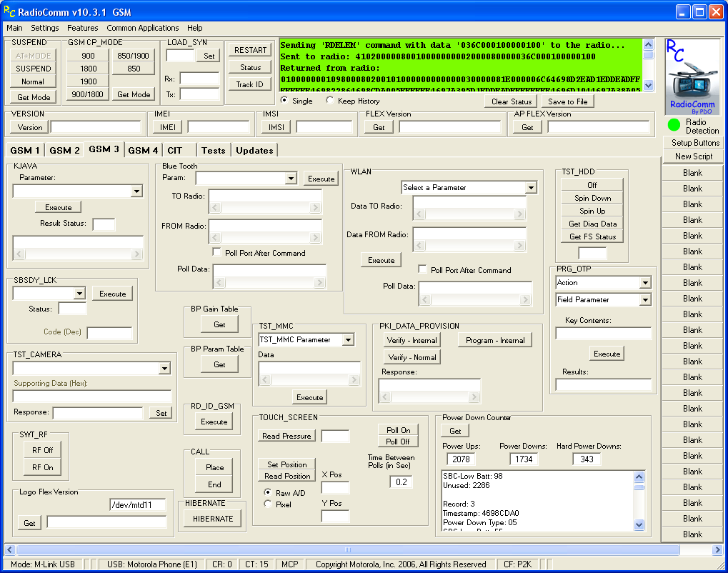Click Verify - Internal button
Image resolution: width=728 pixels, height=573 pixels.
(x=412, y=340)
